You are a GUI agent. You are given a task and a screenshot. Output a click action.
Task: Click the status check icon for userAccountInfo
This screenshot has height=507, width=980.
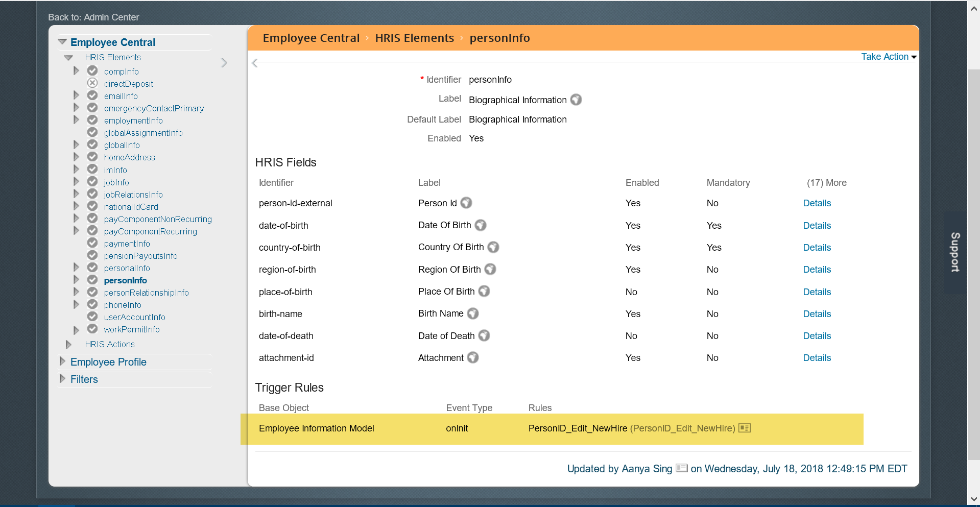click(x=92, y=317)
